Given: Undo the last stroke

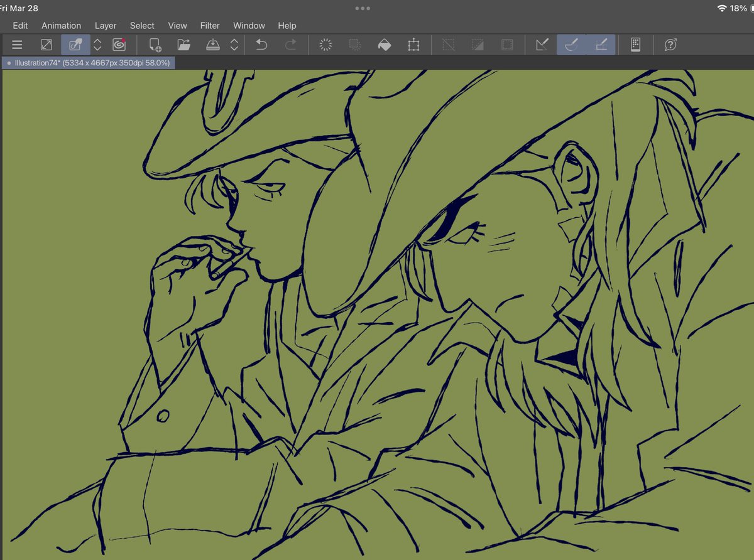Looking at the screenshot, I should 262,45.
